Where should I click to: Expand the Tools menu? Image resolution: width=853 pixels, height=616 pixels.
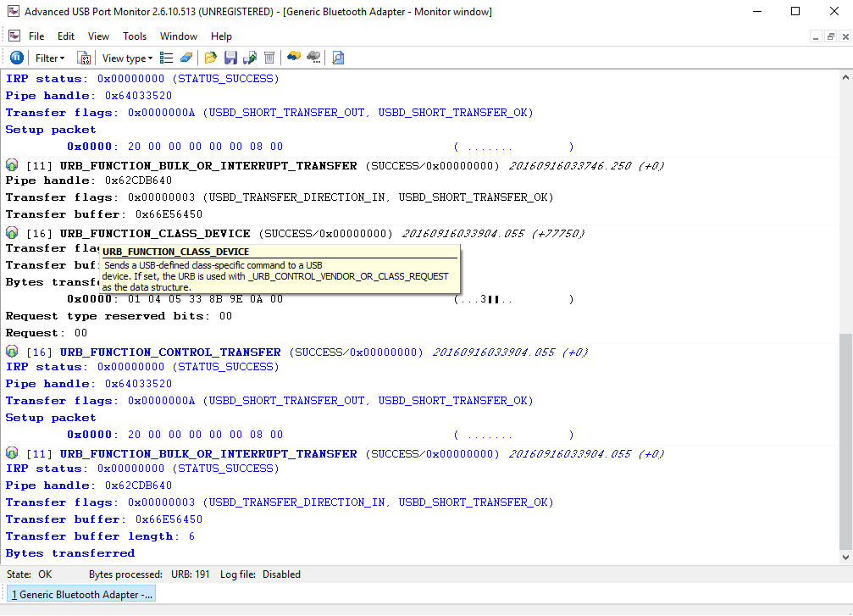click(x=135, y=36)
